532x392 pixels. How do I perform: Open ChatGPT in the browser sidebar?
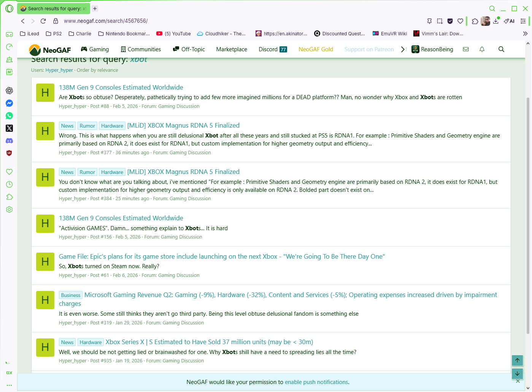[x=9, y=90]
